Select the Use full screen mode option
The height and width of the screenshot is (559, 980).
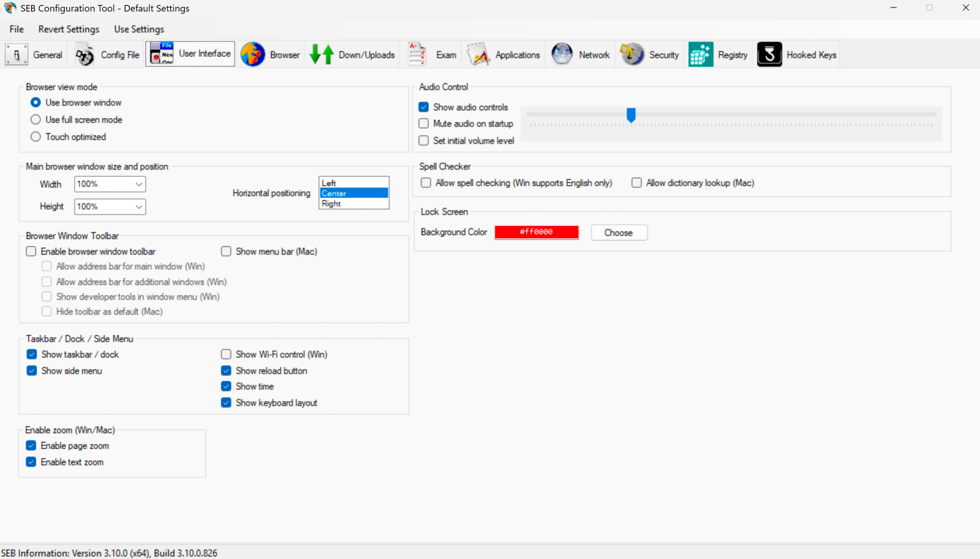point(36,120)
